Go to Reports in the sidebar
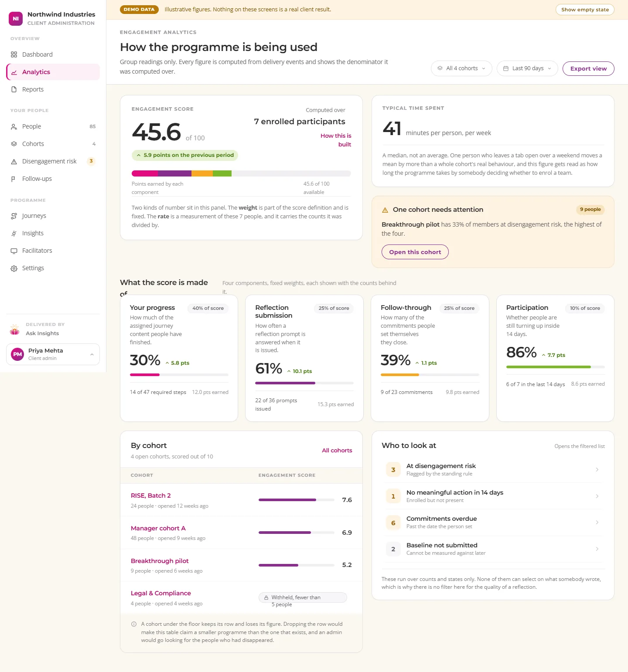This screenshot has height=672, width=628. (53, 89)
